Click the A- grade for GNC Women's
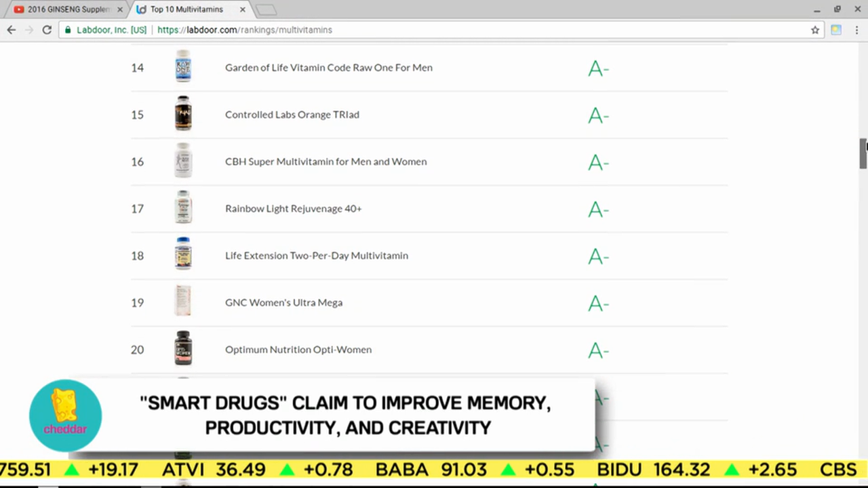Viewport: 868px width, 488px height. coord(598,304)
